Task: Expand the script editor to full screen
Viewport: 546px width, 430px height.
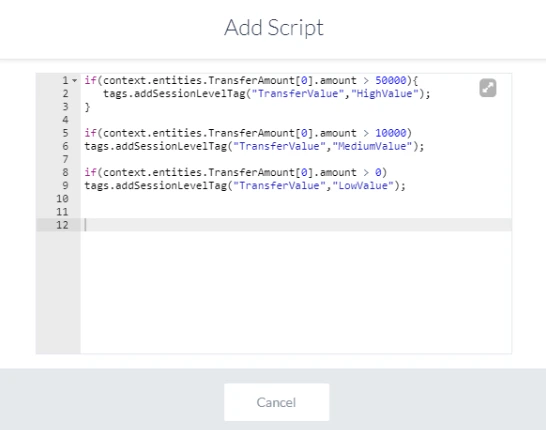Action: point(488,88)
